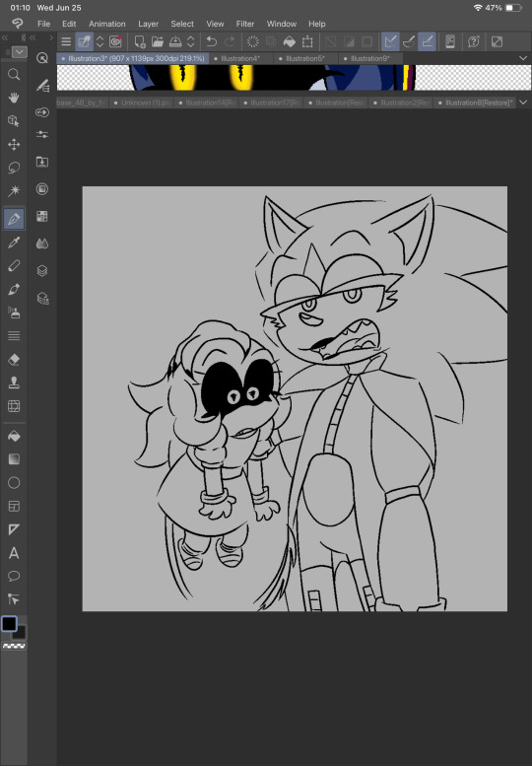Image resolution: width=532 pixels, height=766 pixels.
Task: Toggle Snap to Special Ruler bowl icon
Action: [x=409, y=42]
